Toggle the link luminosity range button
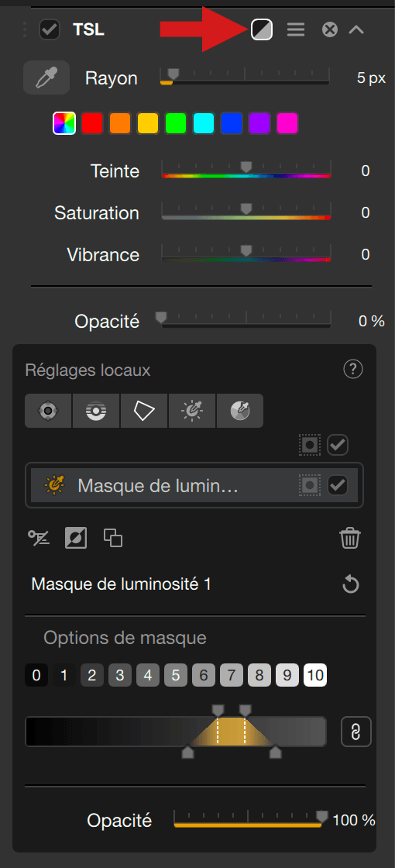The image size is (395, 868). click(356, 732)
